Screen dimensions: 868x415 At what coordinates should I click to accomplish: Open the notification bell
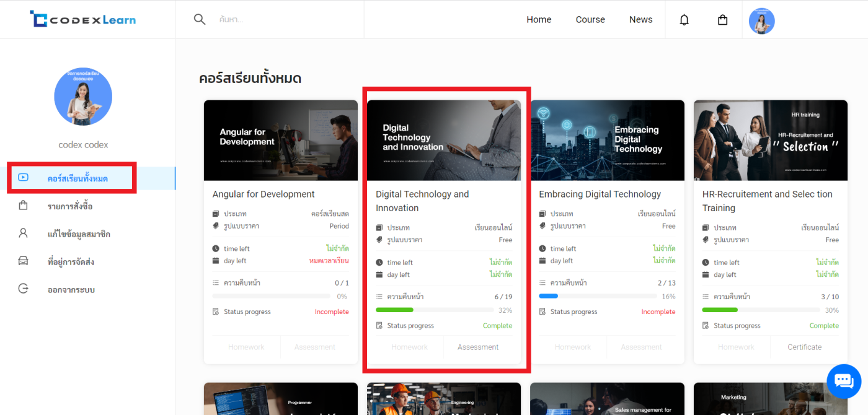click(x=684, y=20)
